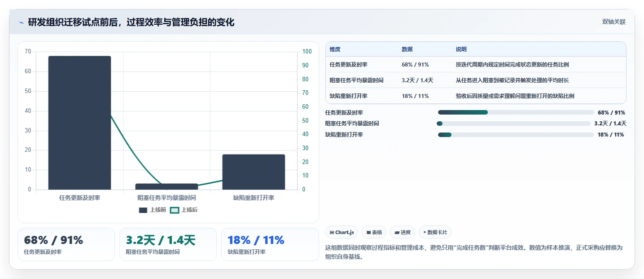Click the sparkle icon in 数据卡片 chip
The height and width of the screenshot is (279, 644).
pos(425,233)
